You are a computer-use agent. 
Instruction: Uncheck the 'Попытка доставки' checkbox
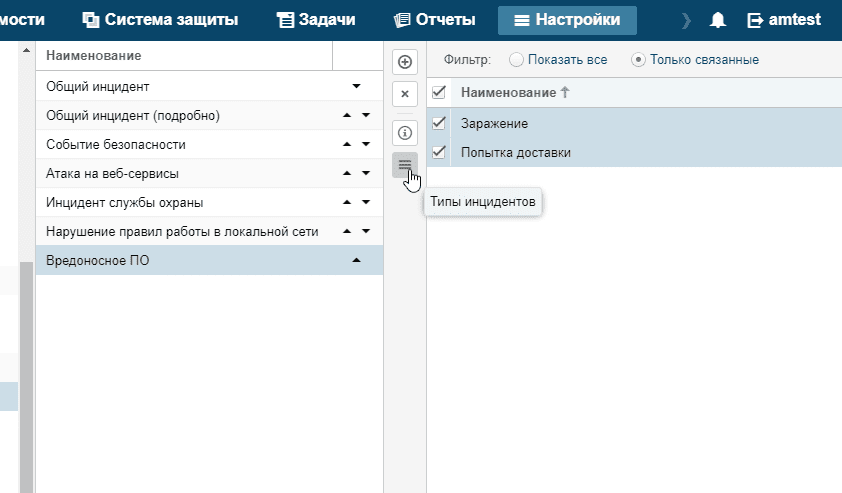point(438,153)
